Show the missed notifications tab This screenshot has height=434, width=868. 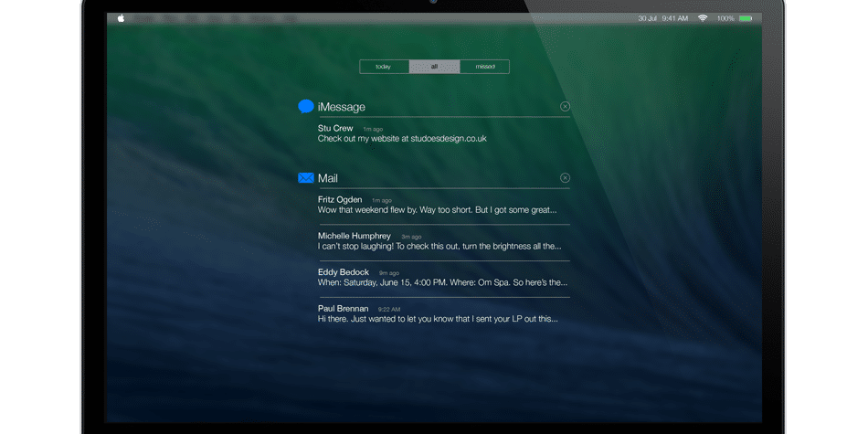(x=484, y=67)
